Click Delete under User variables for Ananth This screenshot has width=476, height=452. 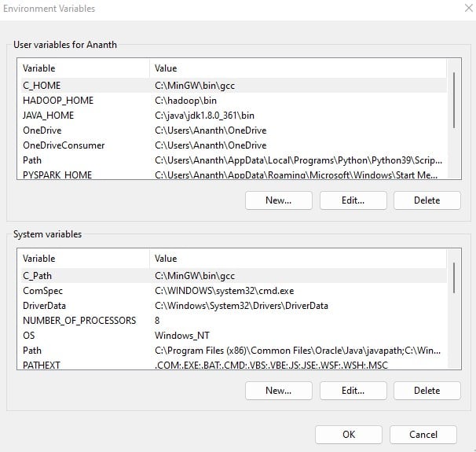pos(427,200)
